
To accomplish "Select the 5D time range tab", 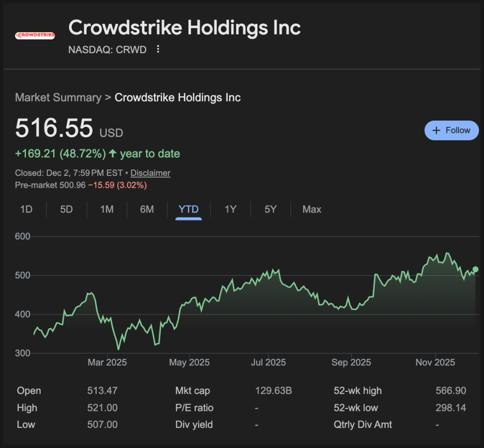I will click(x=67, y=209).
